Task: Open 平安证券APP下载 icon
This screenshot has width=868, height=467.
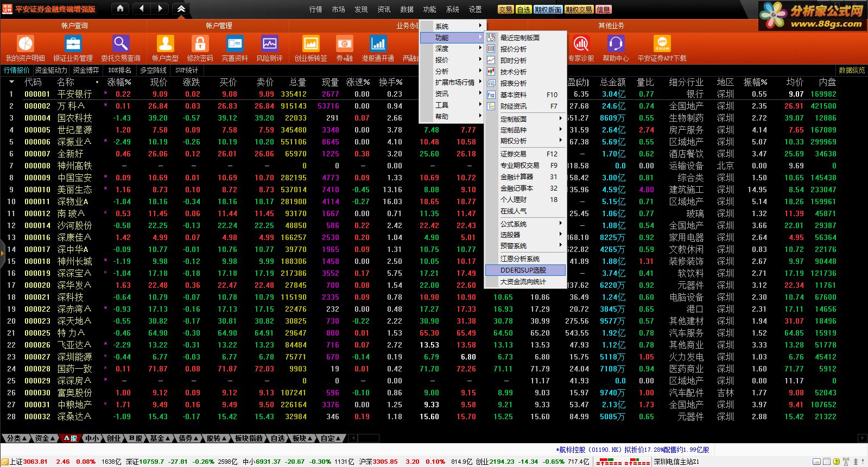Action: [662, 43]
